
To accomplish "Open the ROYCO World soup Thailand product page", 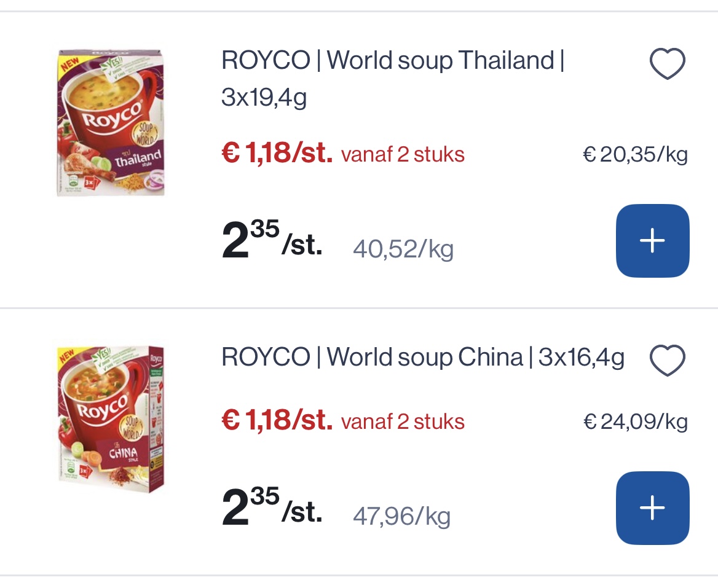I will point(392,77).
